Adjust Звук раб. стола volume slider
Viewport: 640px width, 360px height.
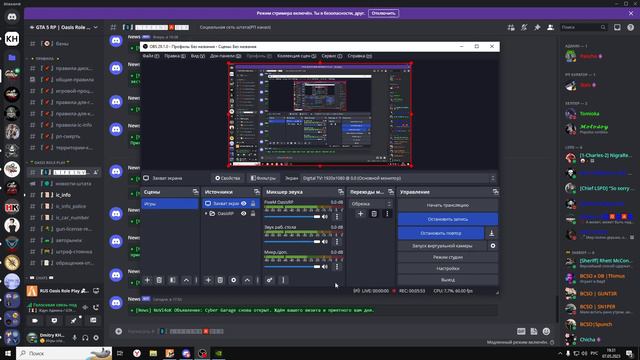[x=292, y=242]
